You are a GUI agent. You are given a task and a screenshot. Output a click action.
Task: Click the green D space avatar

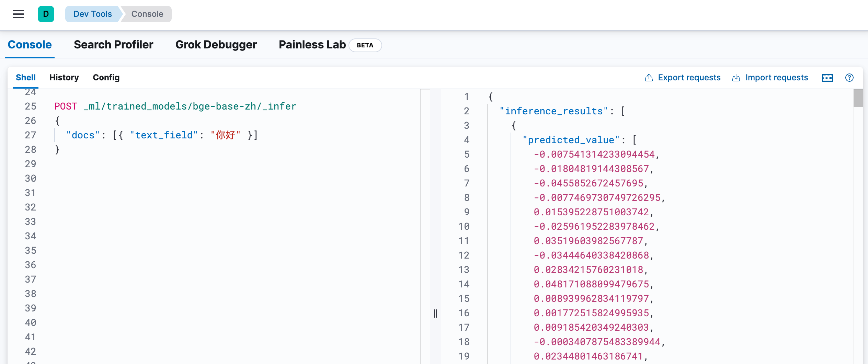pyautogui.click(x=46, y=14)
